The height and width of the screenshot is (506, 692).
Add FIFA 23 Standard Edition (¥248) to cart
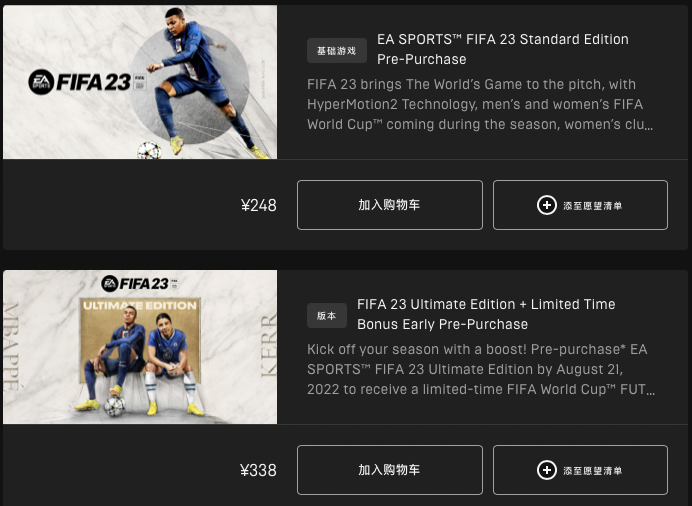[389, 205]
